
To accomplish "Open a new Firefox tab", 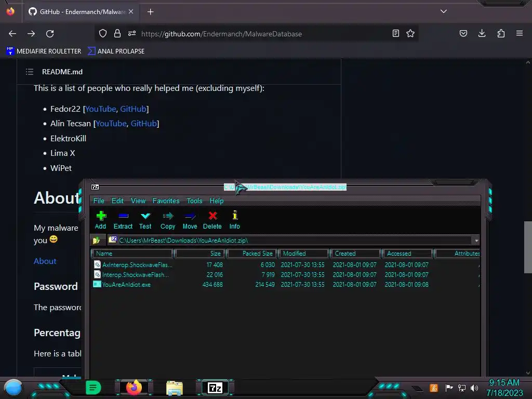I will [150, 11].
